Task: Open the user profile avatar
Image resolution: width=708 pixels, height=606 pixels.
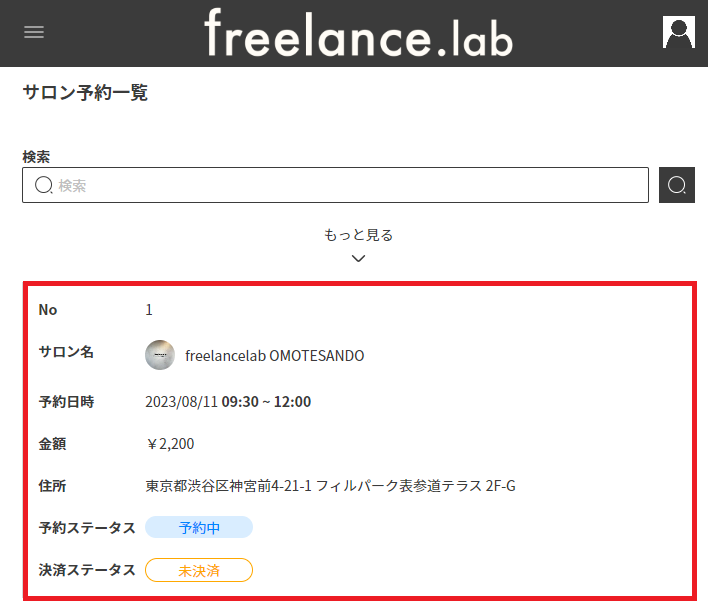Action: coord(678,32)
